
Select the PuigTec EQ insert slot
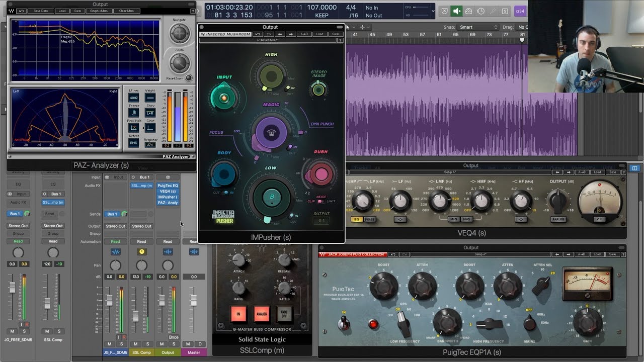168,186
